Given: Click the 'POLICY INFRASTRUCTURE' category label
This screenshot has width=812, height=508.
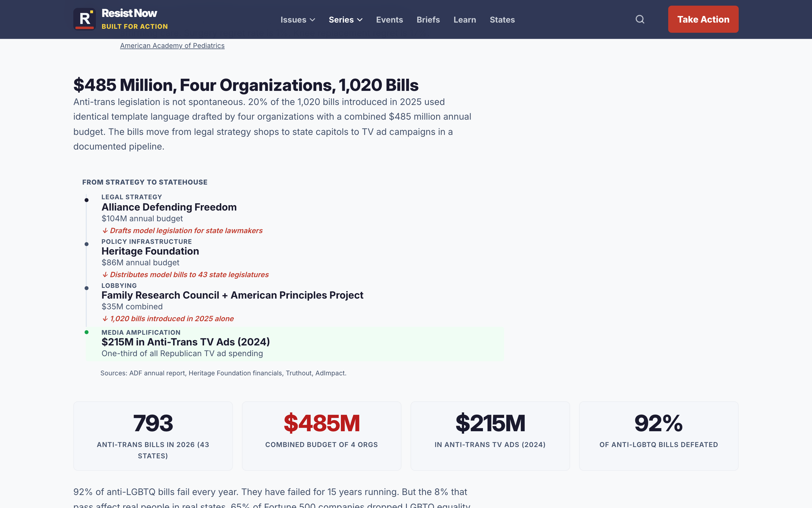Looking at the screenshot, I should tap(147, 242).
